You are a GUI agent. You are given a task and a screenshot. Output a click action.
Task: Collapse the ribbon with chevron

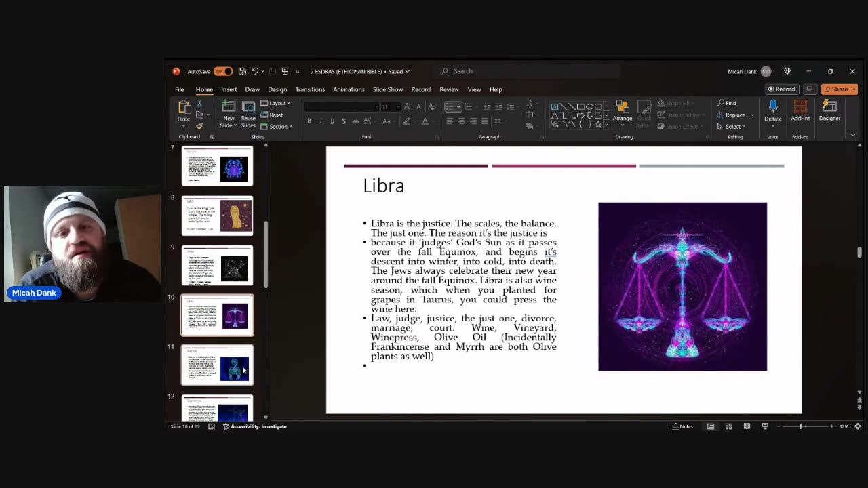(853, 136)
